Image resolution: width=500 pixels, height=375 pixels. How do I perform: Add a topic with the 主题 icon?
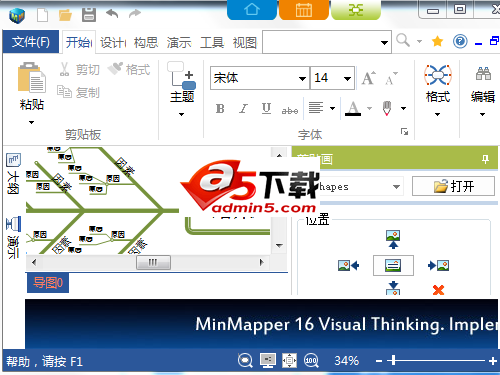182,76
